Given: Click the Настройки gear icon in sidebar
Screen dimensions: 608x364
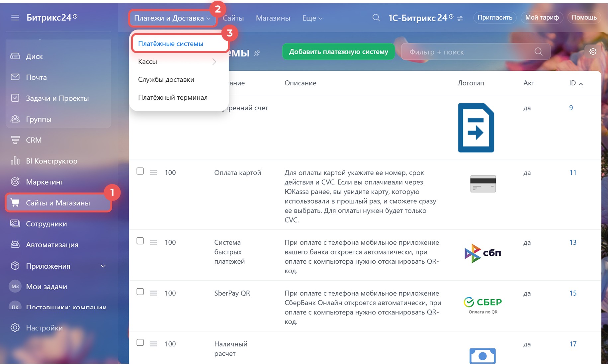Looking at the screenshot, I should coord(15,328).
